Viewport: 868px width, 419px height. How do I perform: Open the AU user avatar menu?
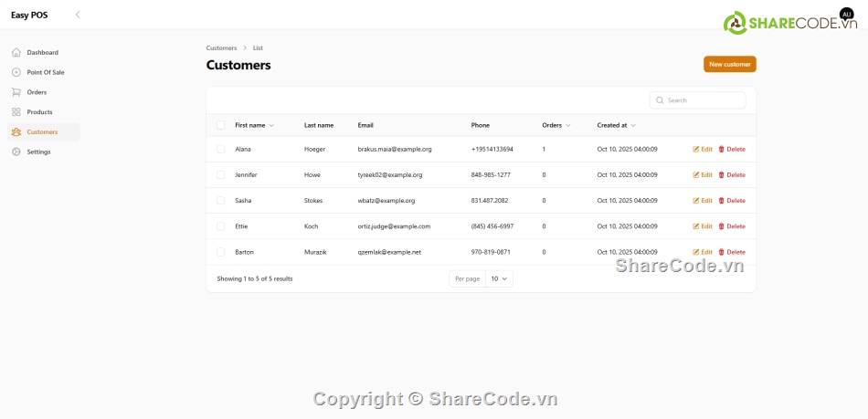845,15
